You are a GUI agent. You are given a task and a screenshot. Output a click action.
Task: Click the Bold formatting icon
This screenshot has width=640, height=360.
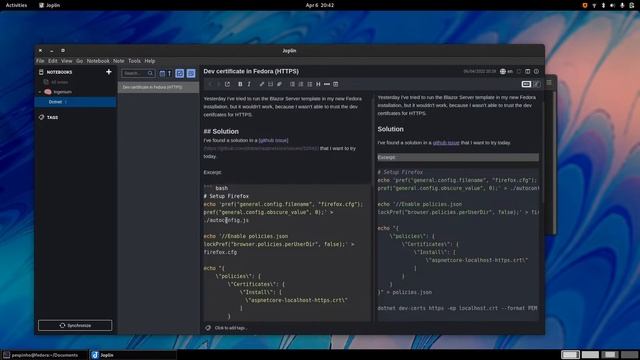coord(240,84)
